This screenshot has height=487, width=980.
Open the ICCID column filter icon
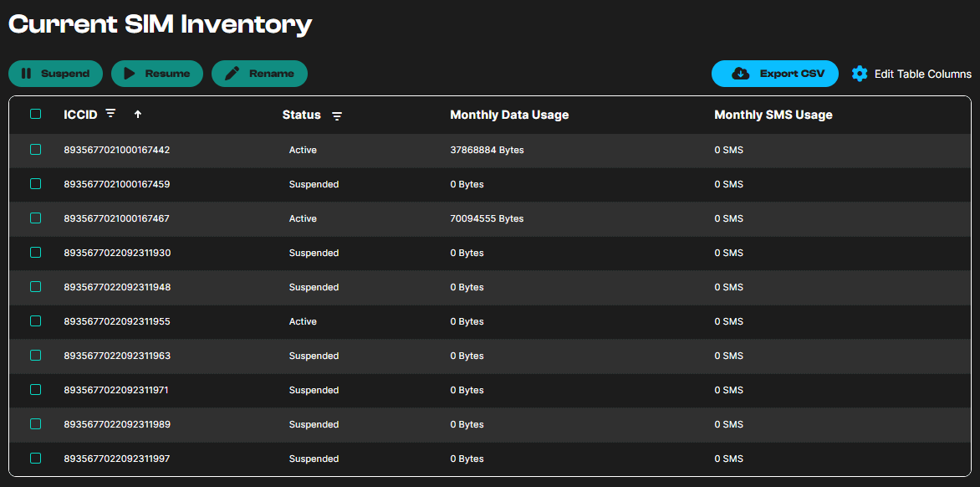click(110, 114)
